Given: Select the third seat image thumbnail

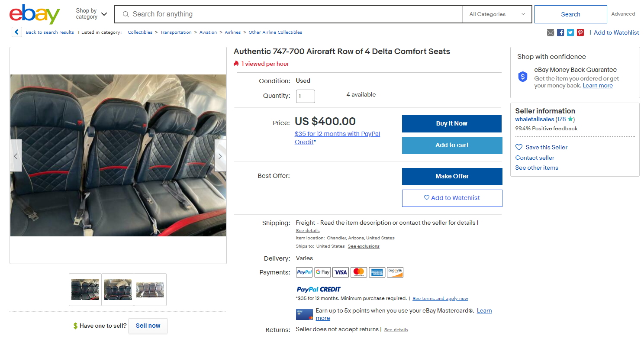Looking at the screenshot, I should [x=150, y=289].
